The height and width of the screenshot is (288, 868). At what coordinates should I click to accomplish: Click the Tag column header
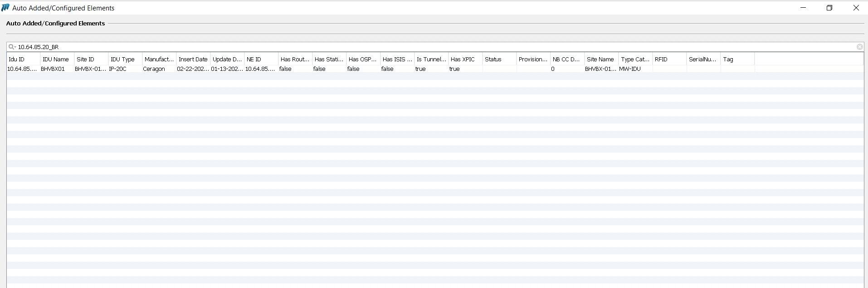tap(737, 59)
